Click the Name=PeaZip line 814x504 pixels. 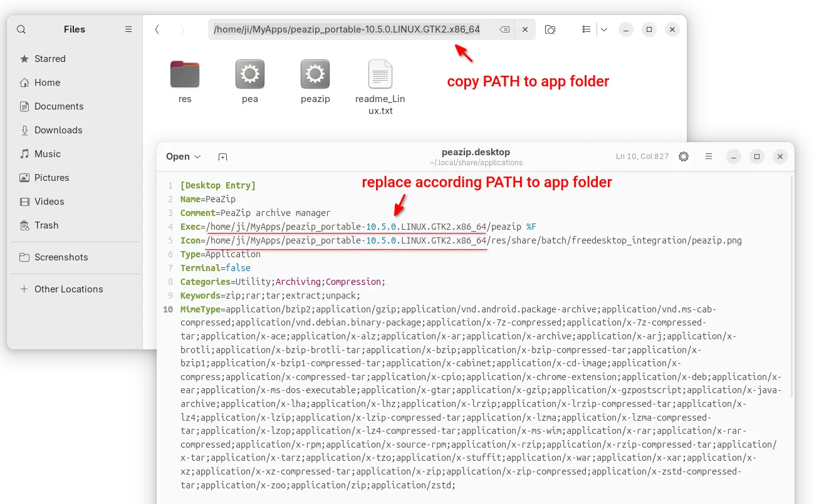pyautogui.click(x=208, y=199)
